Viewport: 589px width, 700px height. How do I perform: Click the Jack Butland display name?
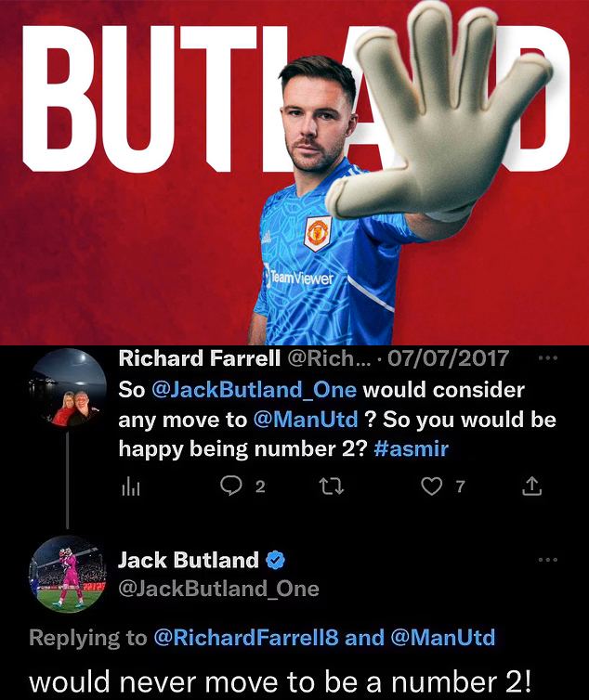[x=189, y=560]
